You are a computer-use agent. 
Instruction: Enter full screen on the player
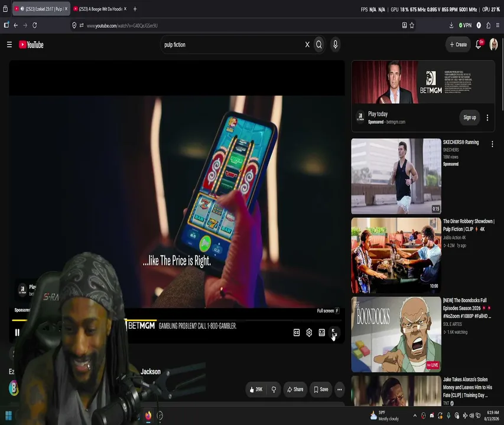[x=334, y=332]
